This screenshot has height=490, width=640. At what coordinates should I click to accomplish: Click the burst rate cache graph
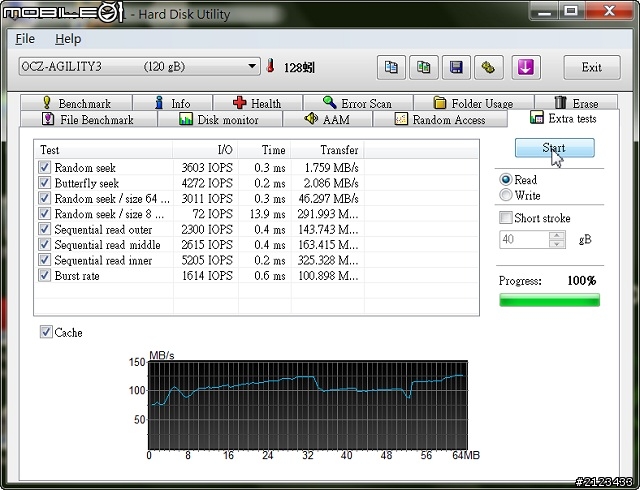point(308,405)
